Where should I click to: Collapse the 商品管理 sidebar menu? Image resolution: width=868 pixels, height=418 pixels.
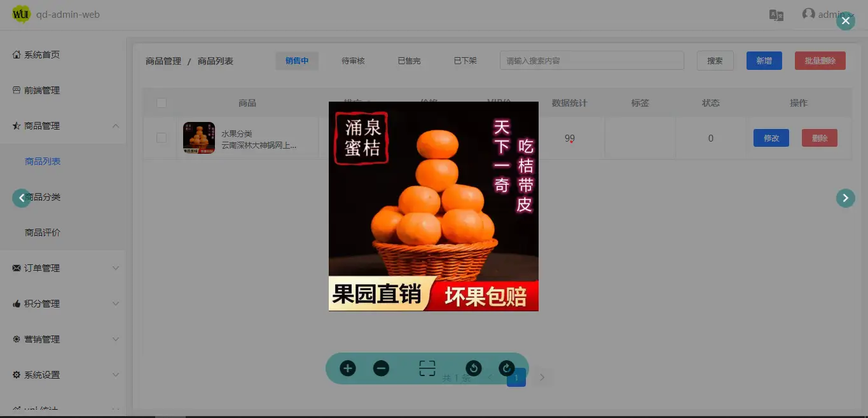click(62, 126)
